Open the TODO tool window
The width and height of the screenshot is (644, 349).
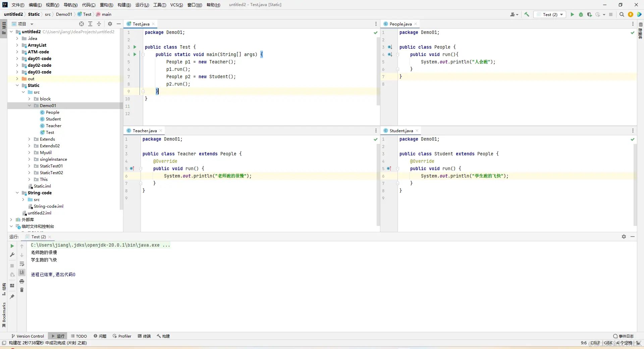coord(79,336)
